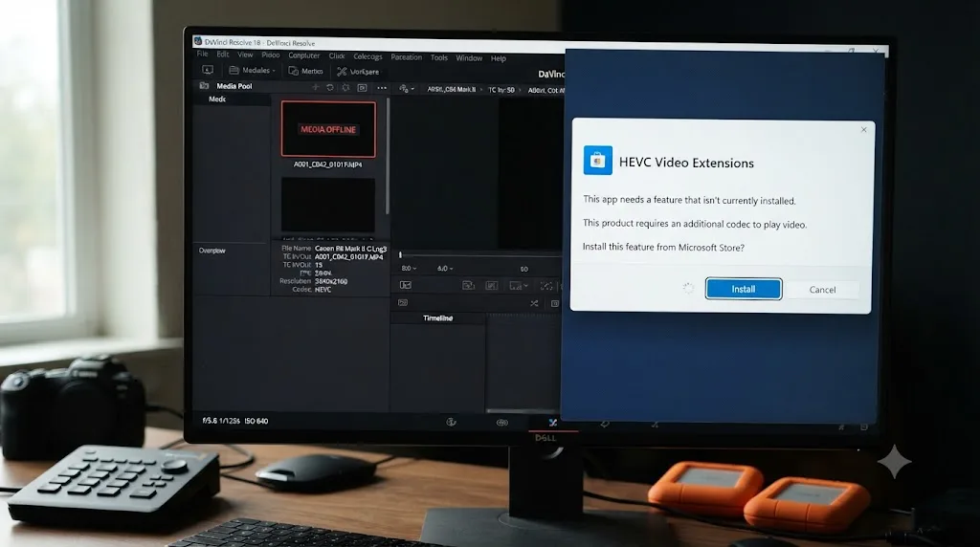Click the Timeline label tab

pos(437,317)
